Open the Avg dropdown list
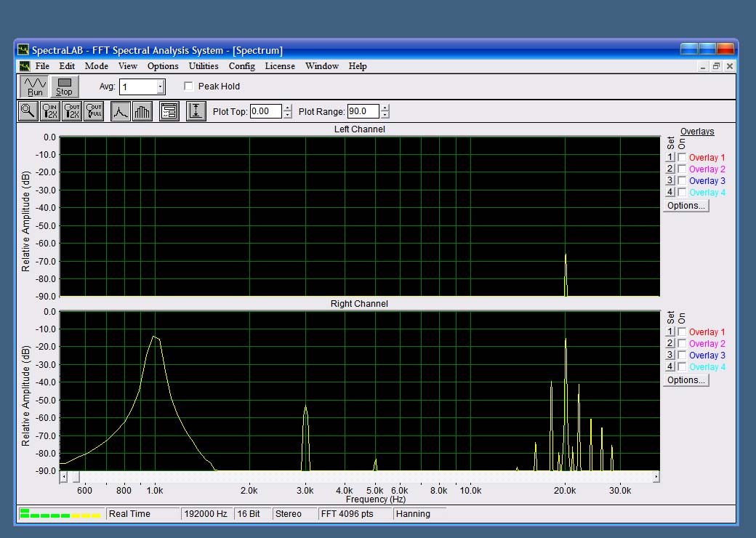This screenshot has height=538, width=756. pyautogui.click(x=161, y=87)
